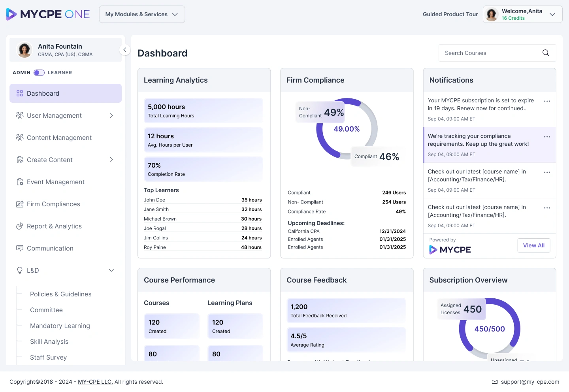Open My Modules & Services dropdown

[142, 14]
